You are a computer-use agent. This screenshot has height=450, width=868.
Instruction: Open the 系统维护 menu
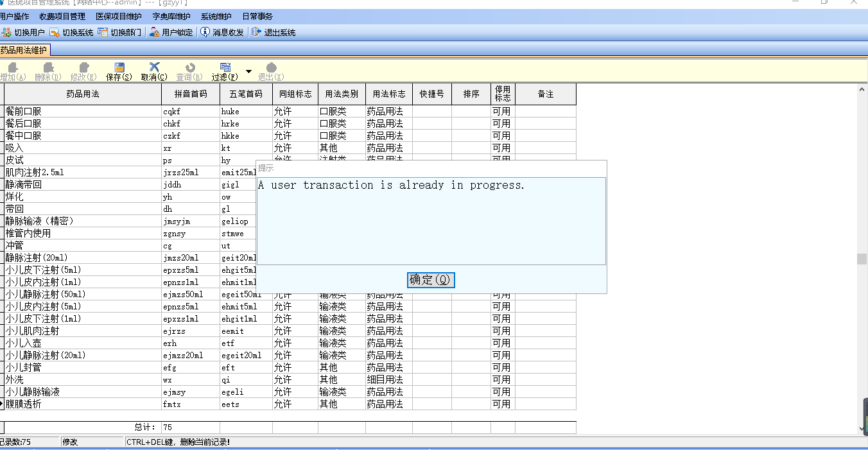click(x=216, y=17)
